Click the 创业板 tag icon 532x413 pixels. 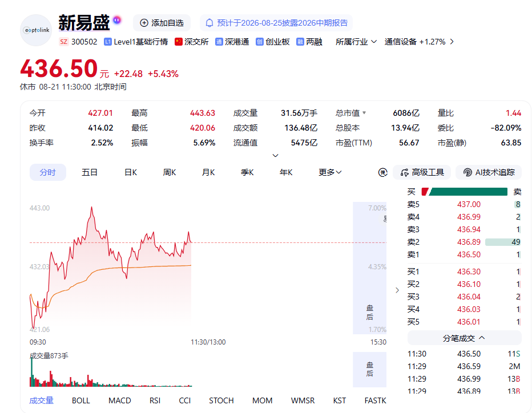coord(260,42)
